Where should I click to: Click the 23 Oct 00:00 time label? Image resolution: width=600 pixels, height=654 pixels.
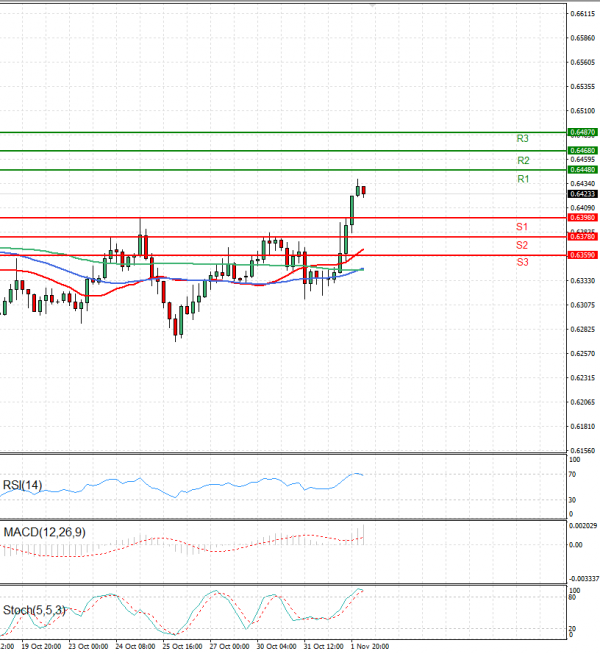pyautogui.click(x=88, y=646)
